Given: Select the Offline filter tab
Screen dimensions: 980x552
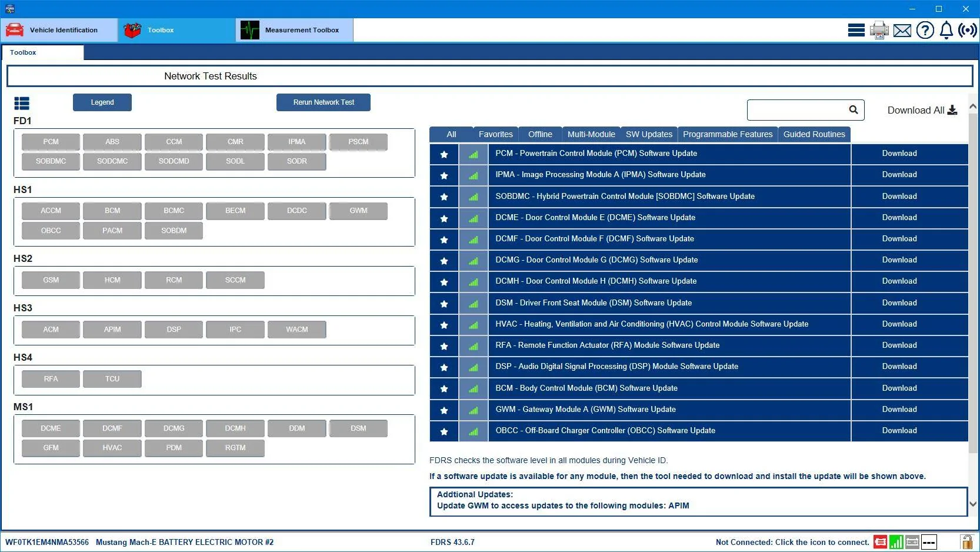Looking at the screenshot, I should click(x=540, y=134).
